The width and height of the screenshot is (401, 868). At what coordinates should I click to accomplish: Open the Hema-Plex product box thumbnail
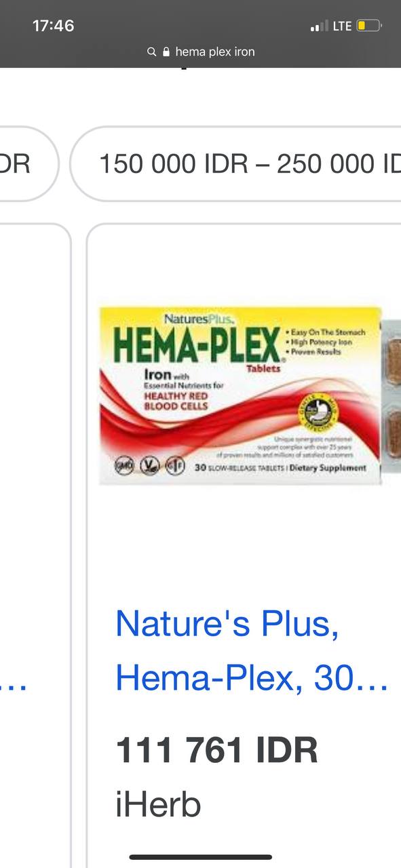(x=240, y=396)
